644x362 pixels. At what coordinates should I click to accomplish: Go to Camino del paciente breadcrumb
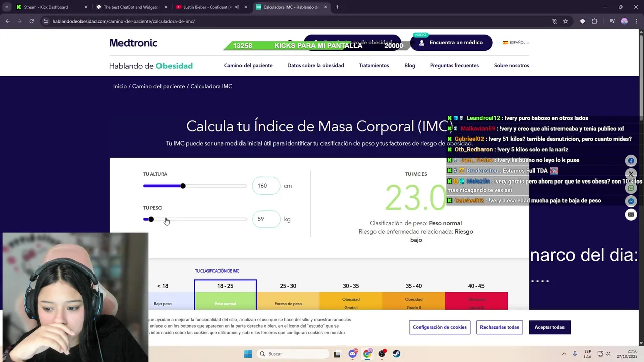158,86
